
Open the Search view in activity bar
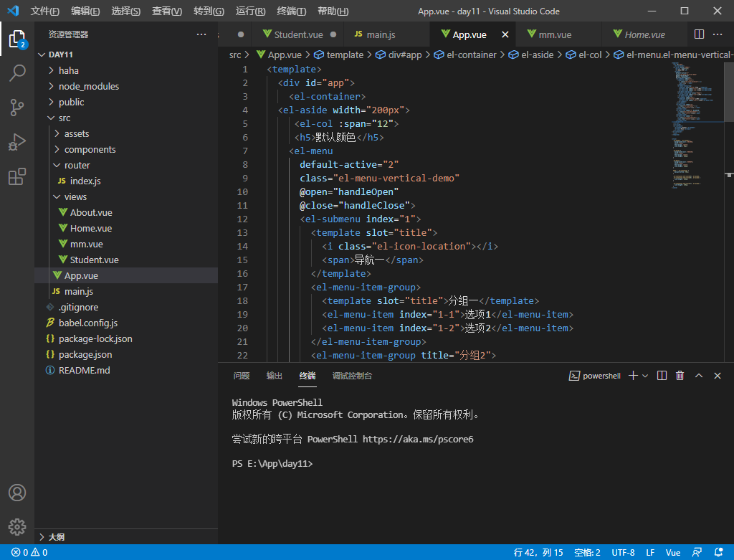tap(17, 72)
